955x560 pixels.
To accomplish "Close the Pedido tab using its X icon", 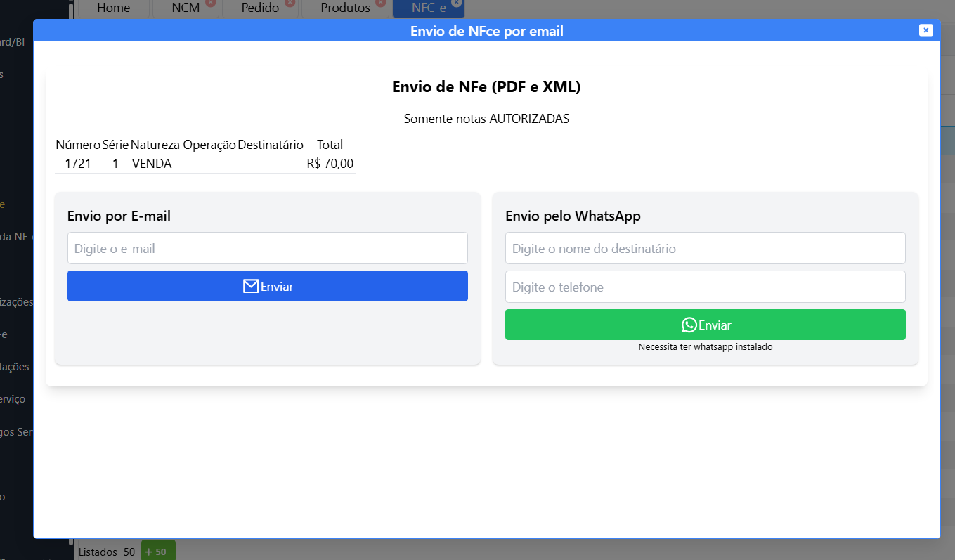I will coord(290,3).
